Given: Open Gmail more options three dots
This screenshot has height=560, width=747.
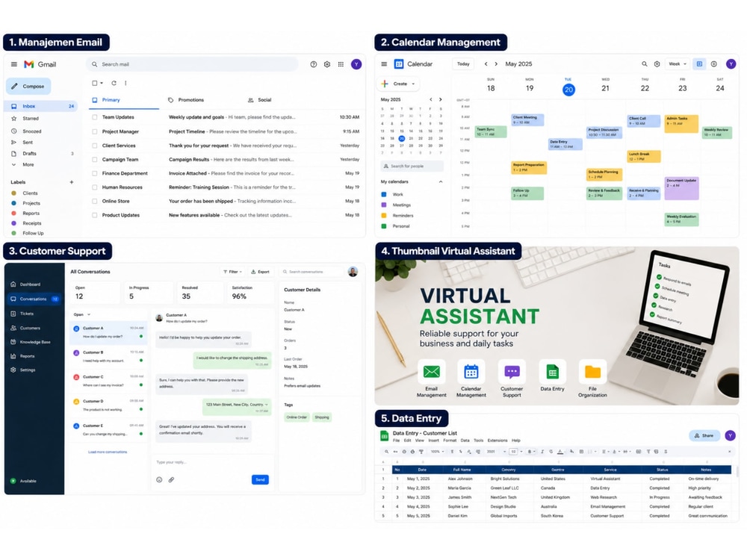Looking at the screenshot, I should (x=125, y=83).
